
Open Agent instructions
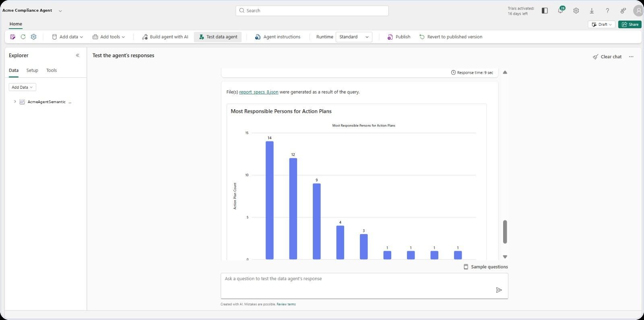(x=278, y=37)
